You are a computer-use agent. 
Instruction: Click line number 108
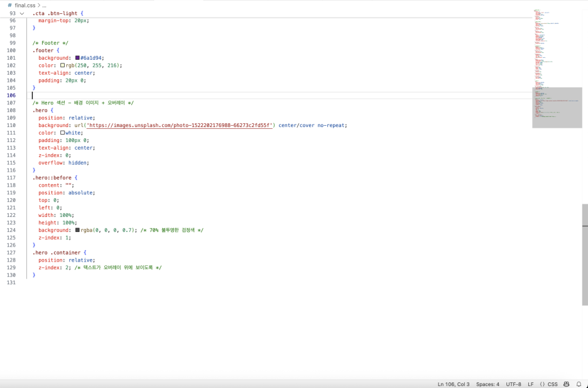(x=11, y=110)
